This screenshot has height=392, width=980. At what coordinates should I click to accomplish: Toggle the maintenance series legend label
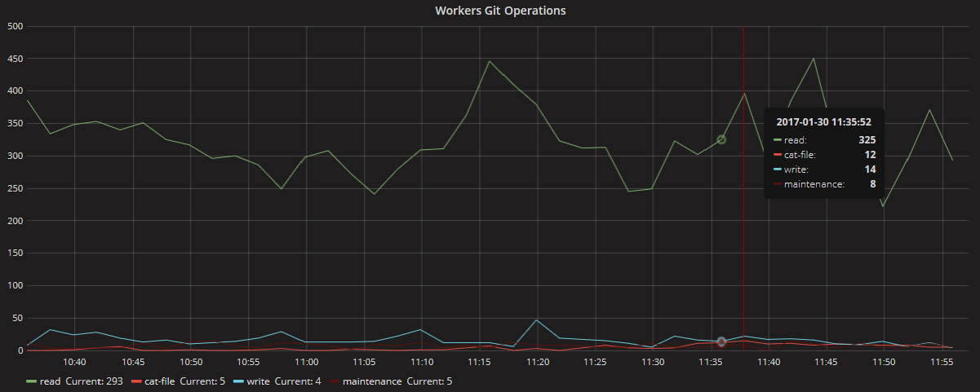371,381
